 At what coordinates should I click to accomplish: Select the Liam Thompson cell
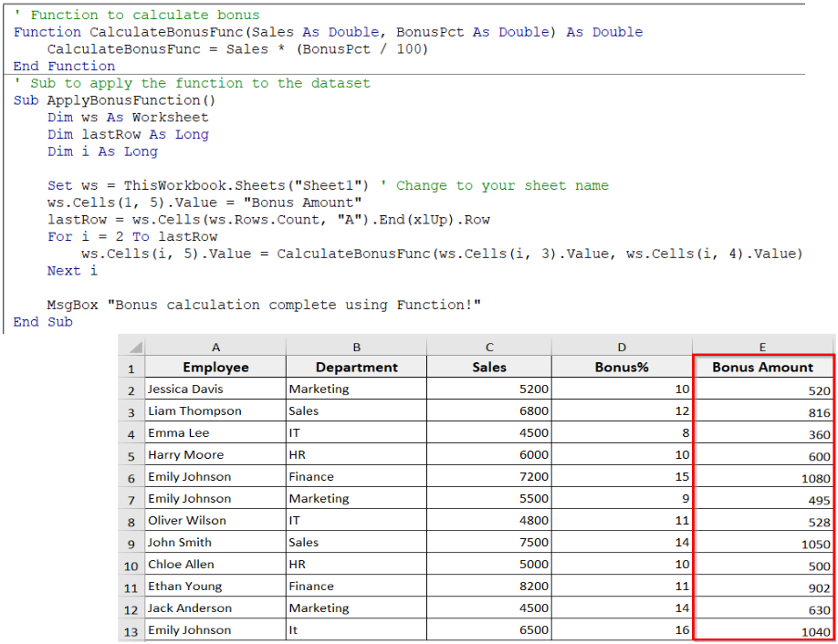[x=215, y=411]
